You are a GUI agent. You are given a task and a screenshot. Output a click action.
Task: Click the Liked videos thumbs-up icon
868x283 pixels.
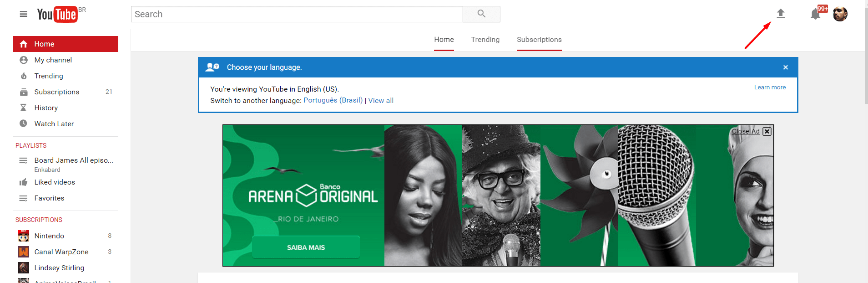click(24, 182)
